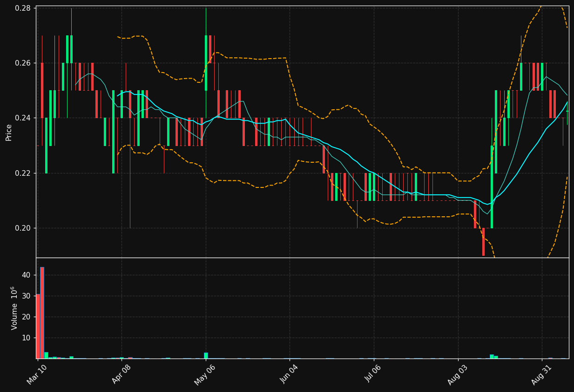The height and width of the screenshot is (392, 574).
Task: Click the tallest volume bar above 40 million
Action: click(42, 312)
